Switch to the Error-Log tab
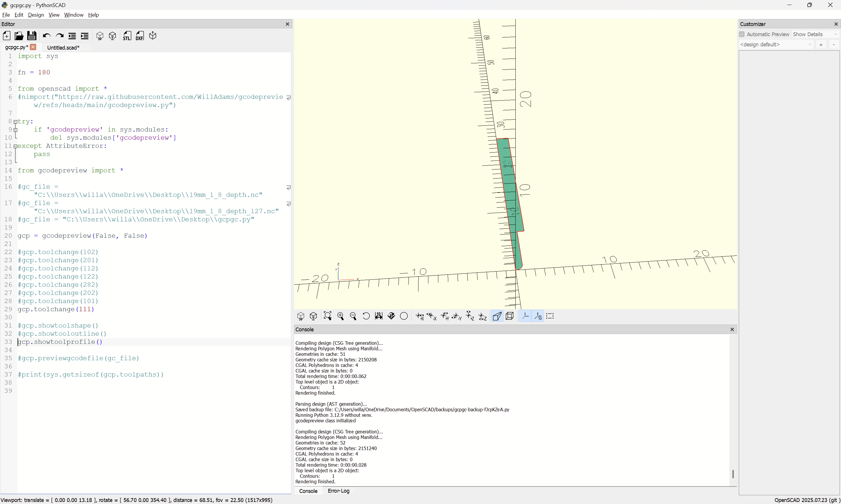Image resolution: width=841 pixels, height=504 pixels. click(338, 491)
